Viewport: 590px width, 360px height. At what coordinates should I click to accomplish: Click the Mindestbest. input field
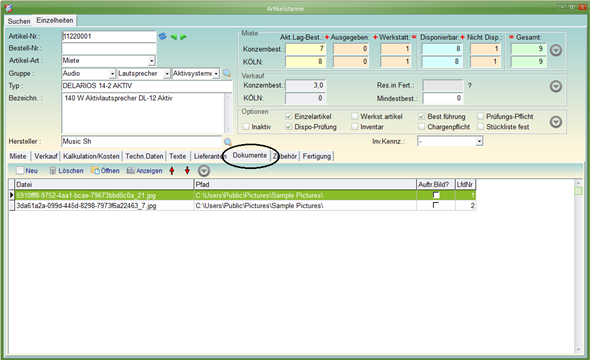click(x=443, y=99)
